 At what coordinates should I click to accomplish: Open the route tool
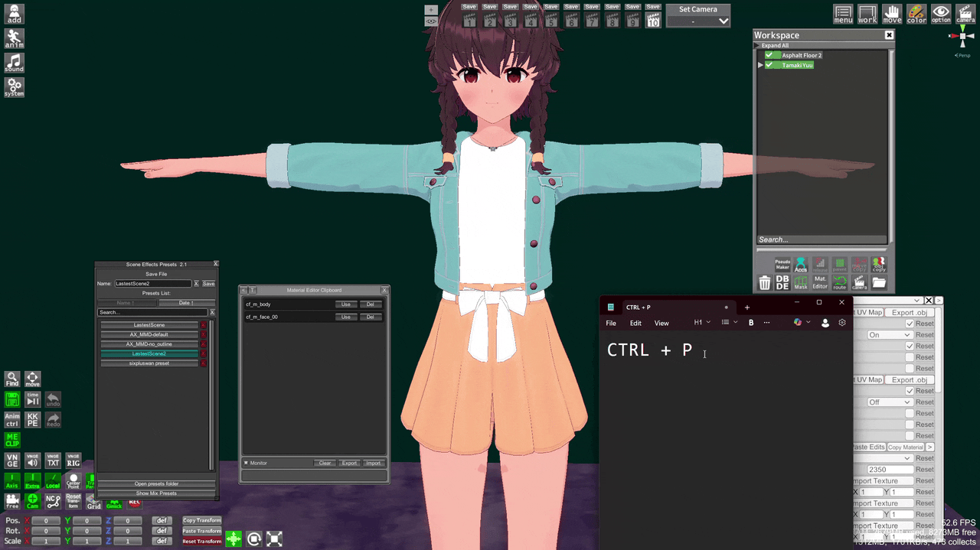[x=839, y=282]
